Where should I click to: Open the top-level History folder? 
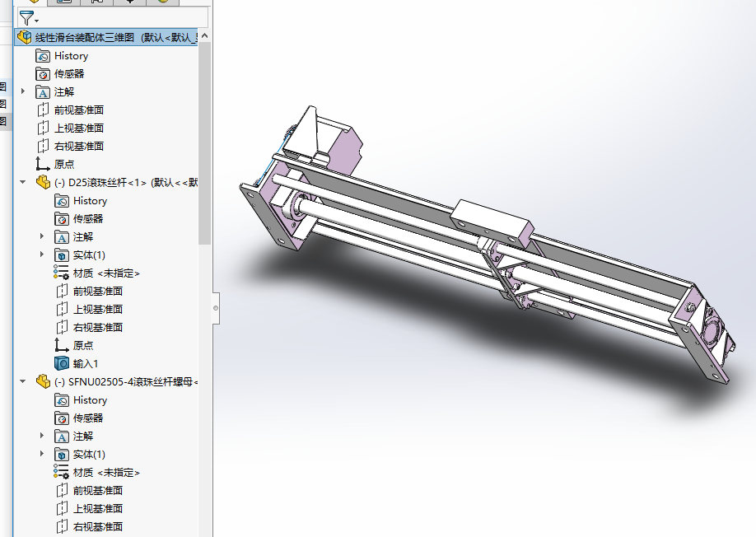pos(62,56)
